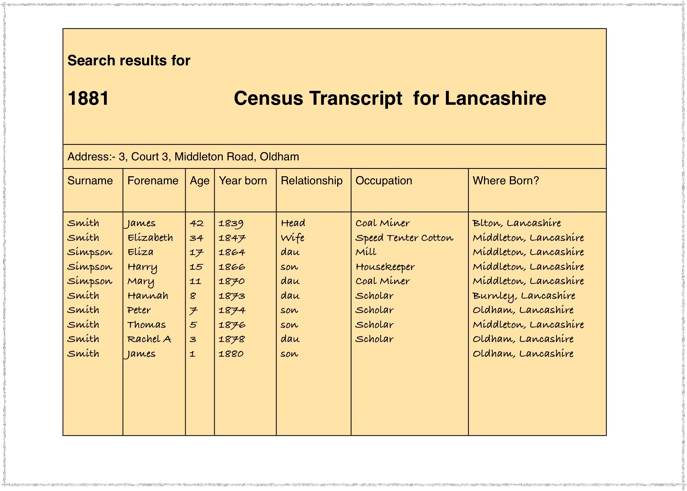Select the Year born column header
The image size is (687, 491).
click(243, 181)
